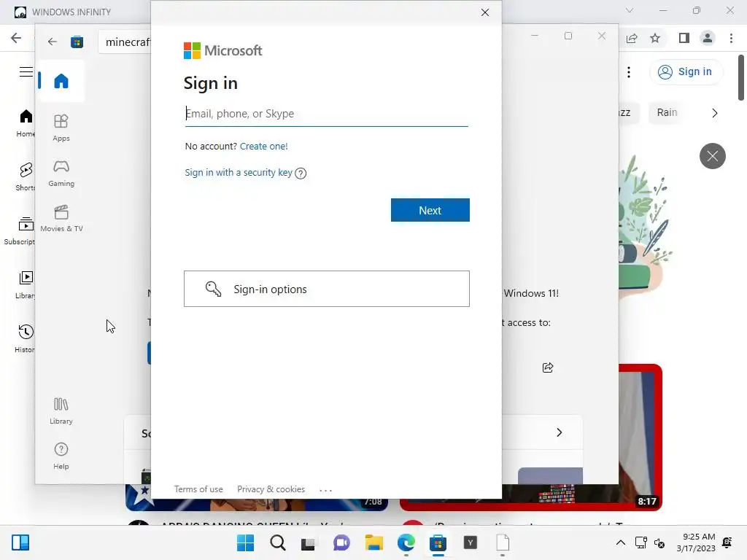Open Help in Microsoft Store sidebar
747x560 pixels.
click(x=61, y=456)
